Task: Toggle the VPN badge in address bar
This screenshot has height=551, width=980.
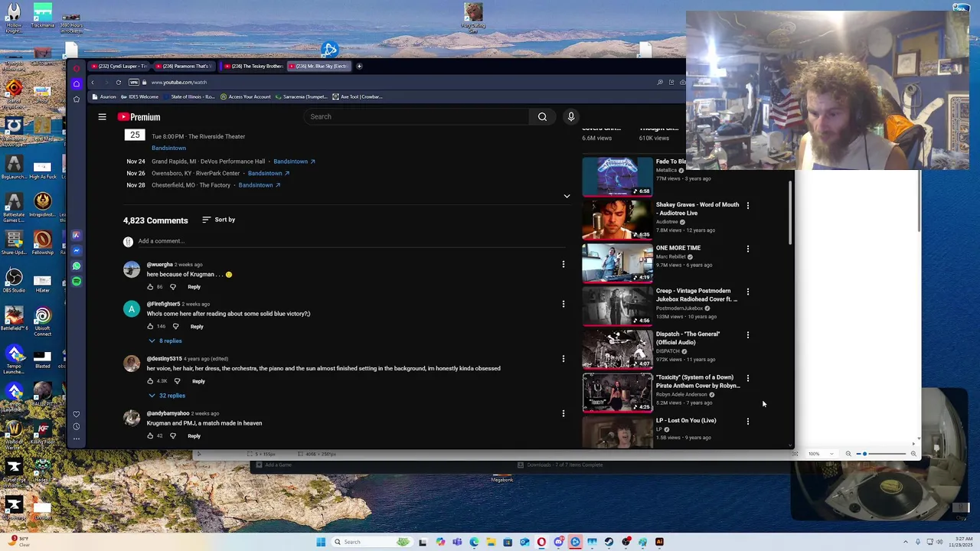Action: pyautogui.click(x=134, y=82)
